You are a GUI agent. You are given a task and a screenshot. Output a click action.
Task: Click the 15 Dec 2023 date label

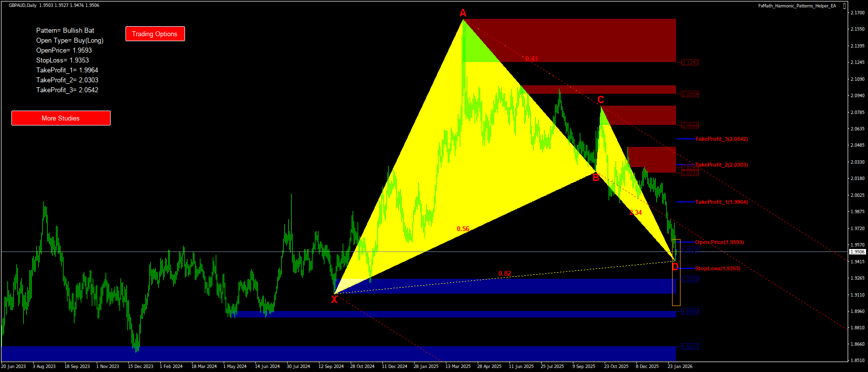tap(140, 367)
